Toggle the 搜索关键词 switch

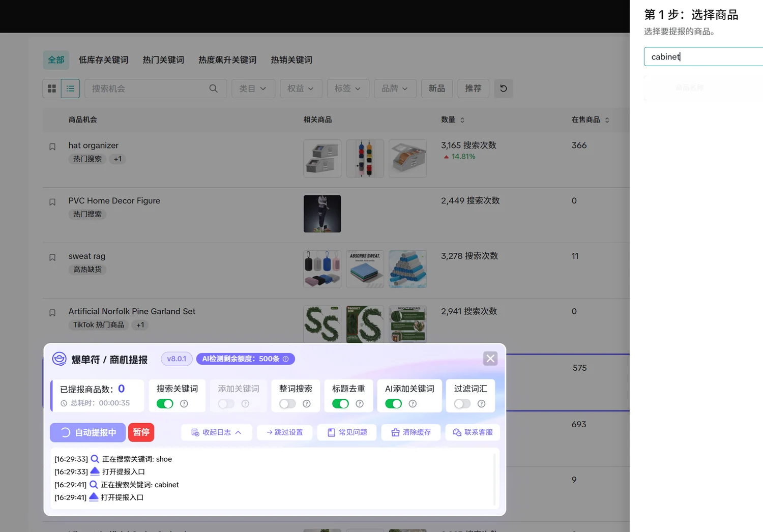pyautogui.click(x=165, y=404)
